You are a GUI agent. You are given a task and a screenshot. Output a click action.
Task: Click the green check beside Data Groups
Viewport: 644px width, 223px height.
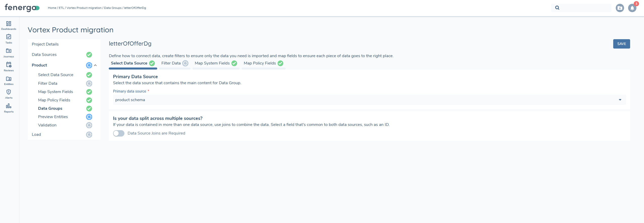tap(89, 108)
